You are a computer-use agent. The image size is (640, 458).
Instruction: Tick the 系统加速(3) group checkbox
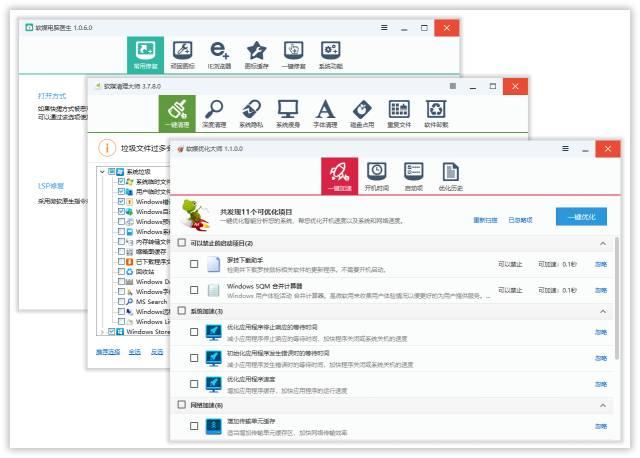pyautogui.click(x=182, y=311)
